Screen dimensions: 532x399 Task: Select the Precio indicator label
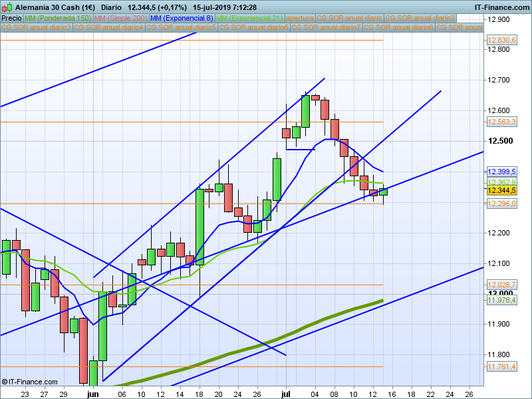11,18
